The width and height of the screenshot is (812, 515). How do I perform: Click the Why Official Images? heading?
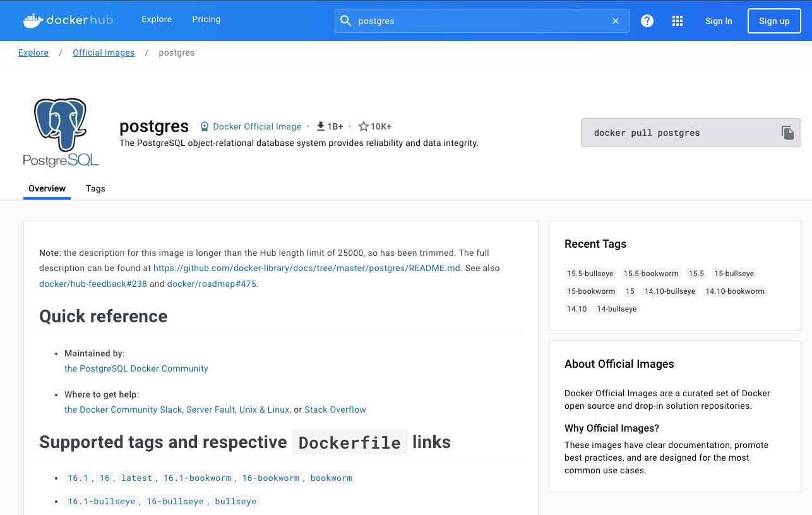(x=612, y=428)
